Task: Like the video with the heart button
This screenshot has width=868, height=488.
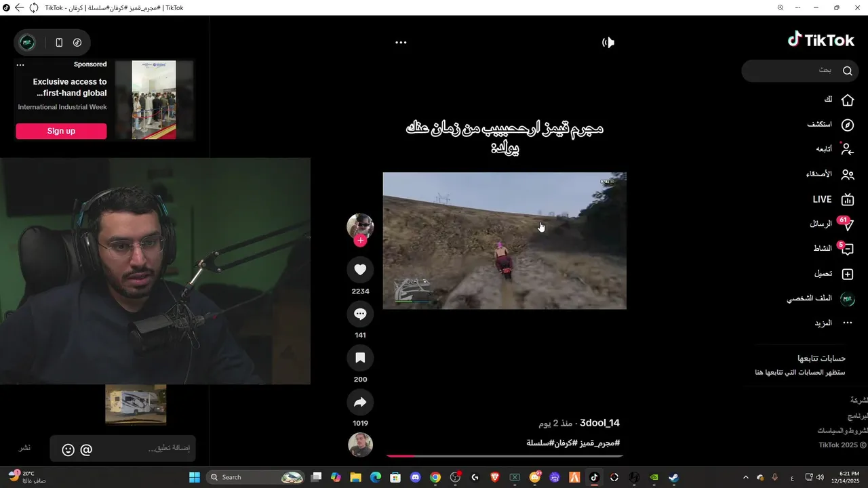Action: (x=360, y=270)
